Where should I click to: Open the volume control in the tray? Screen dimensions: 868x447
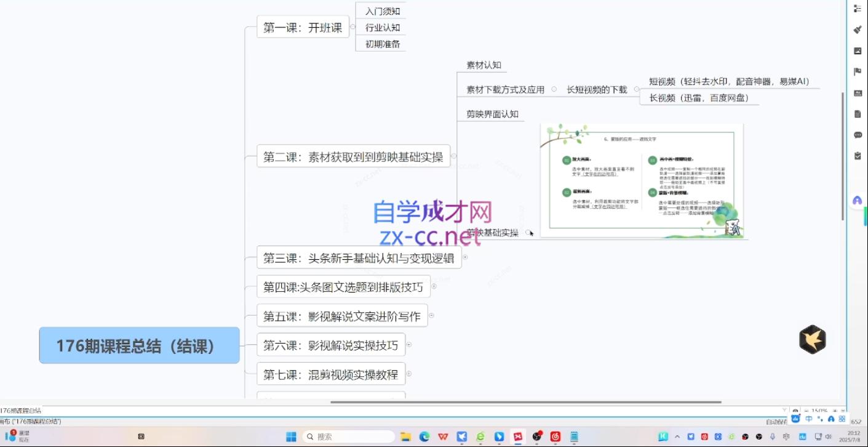click(829, 437)
